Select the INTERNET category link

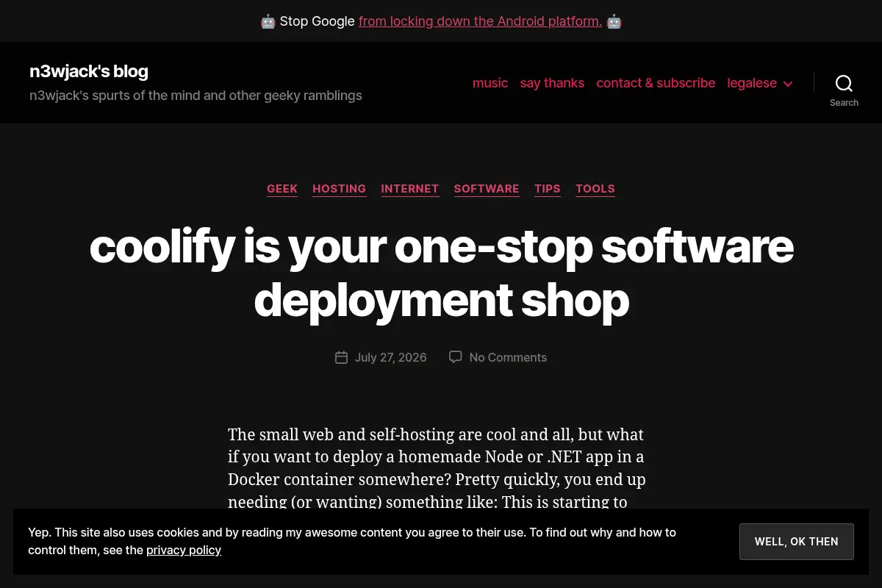tap(409, 189)
